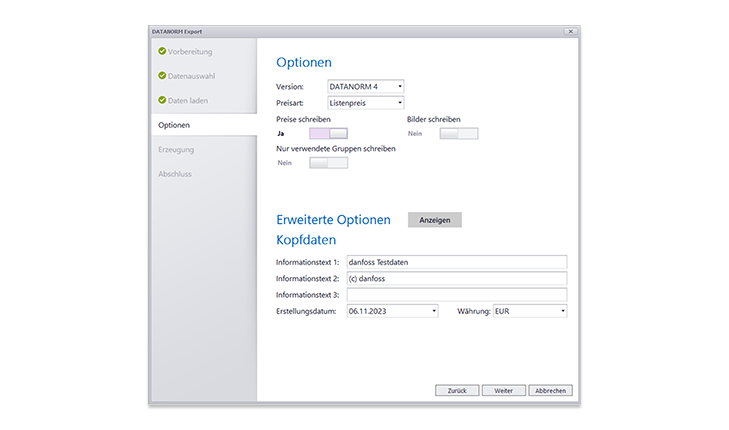The image size is (729, 430).
Task: Open the Währung dropdown showing EUR
Action: [x=530, y=311]
